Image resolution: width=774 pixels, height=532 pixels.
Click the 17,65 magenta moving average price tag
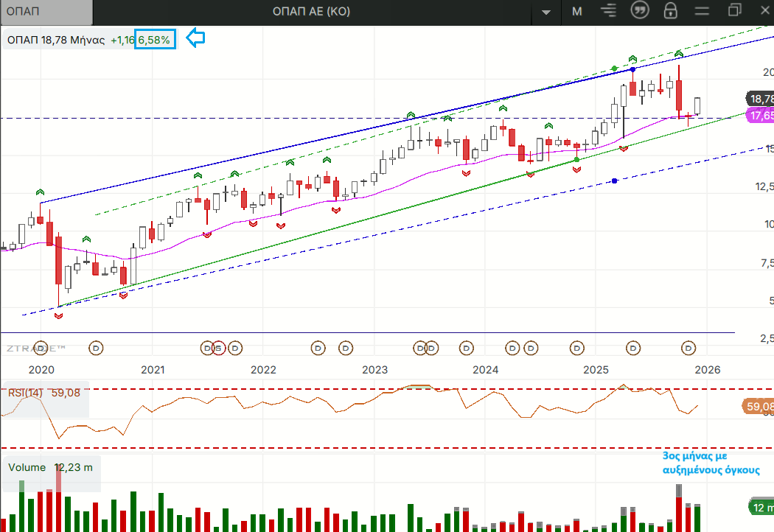(760, 116)
